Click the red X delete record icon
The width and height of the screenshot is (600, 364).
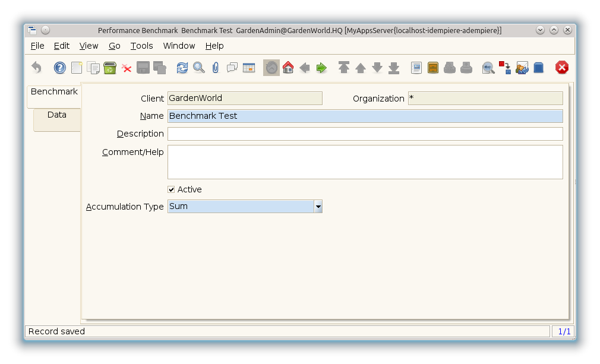(x=127, y=68)
